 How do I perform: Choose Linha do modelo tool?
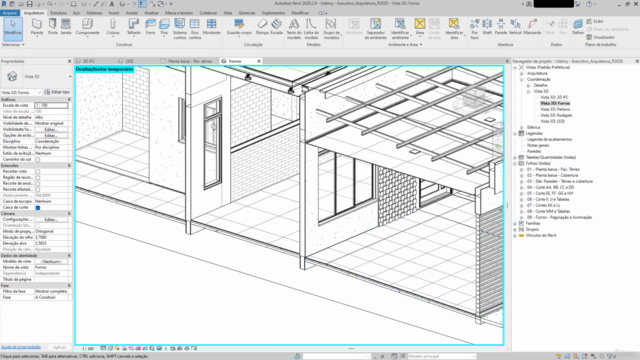pyautogui.click(x=311, y=29)
